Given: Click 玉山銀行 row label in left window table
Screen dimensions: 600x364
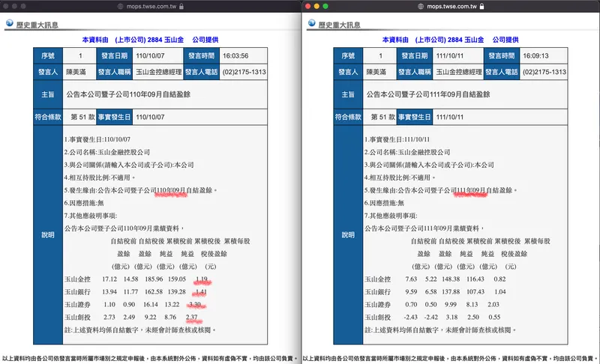Looking at the screenshot, I should (x=77, y=292).
